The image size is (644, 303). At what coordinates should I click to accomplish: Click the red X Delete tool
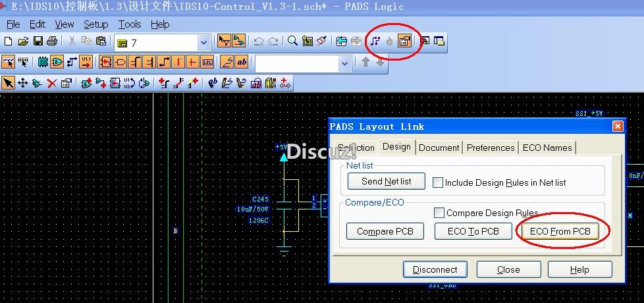coord(52,84)
